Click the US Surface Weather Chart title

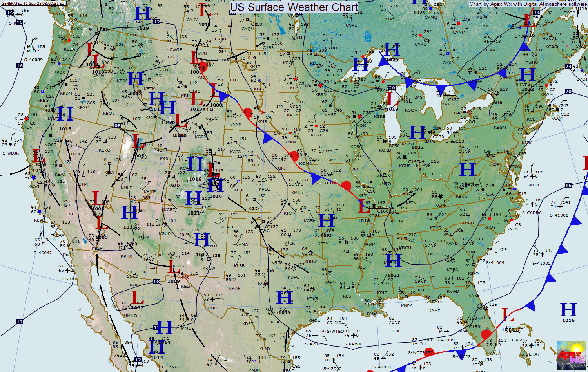(294, 7)
